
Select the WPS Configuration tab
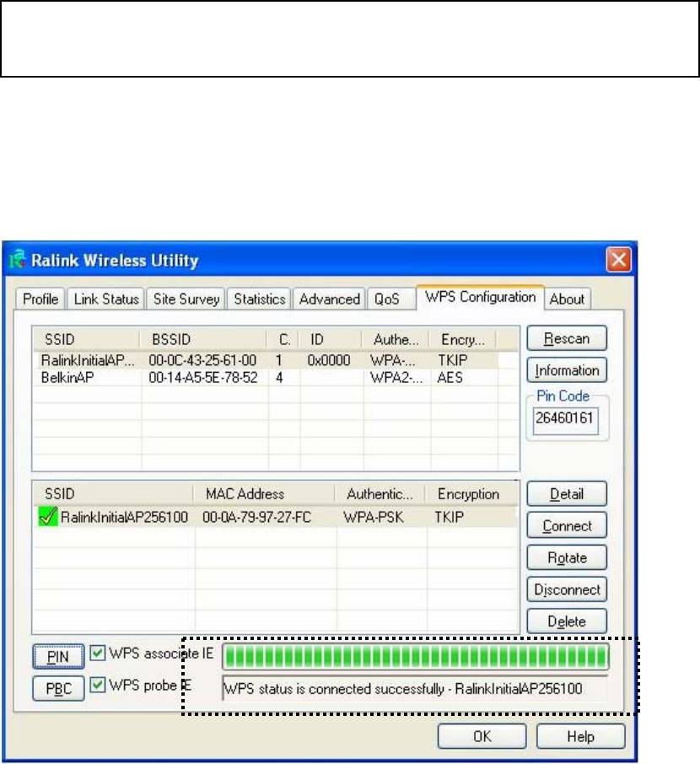(x=480, y=297)
